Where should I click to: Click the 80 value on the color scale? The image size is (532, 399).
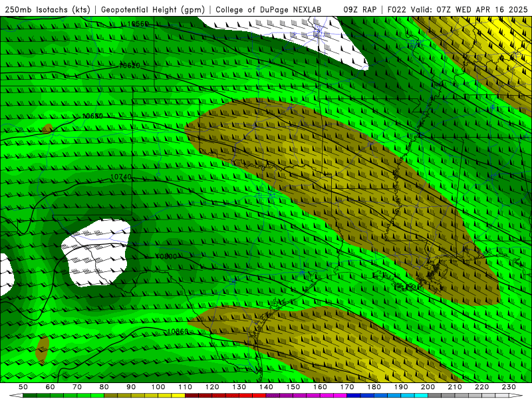coord(104,387)
